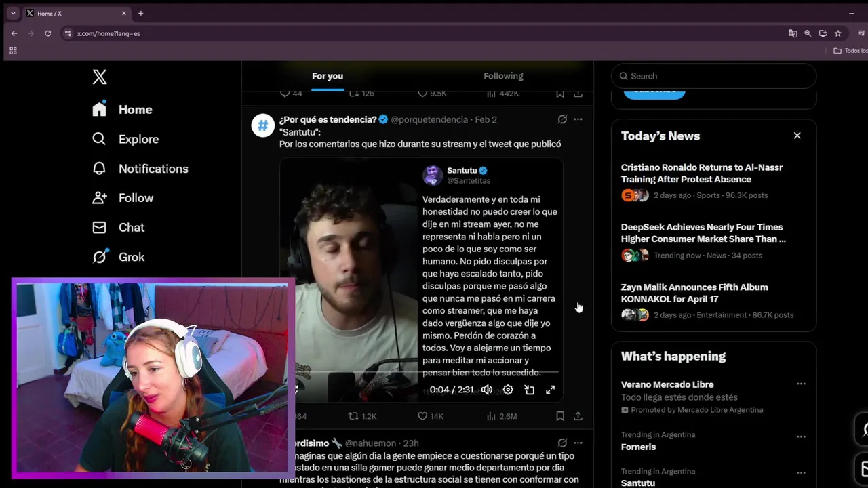Translate this page icon in address bar
The width and height of the screenshot is (868, 488).
point(793,33)
